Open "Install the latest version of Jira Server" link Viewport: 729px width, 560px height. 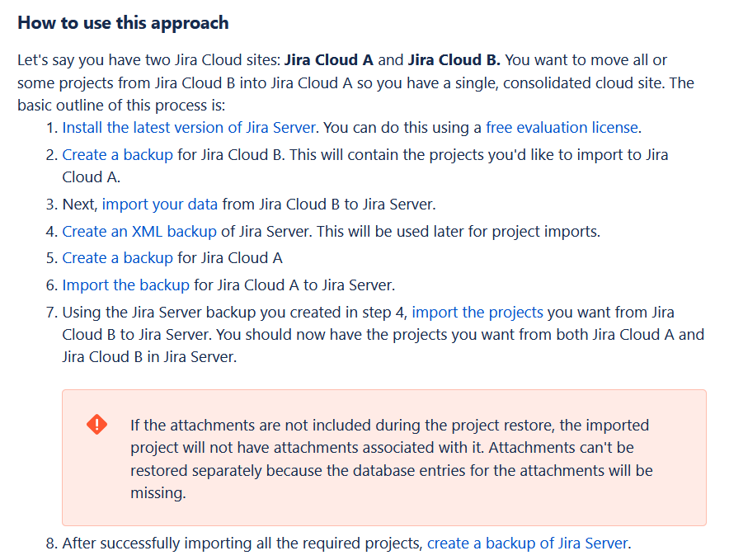(x=189, y=127)
